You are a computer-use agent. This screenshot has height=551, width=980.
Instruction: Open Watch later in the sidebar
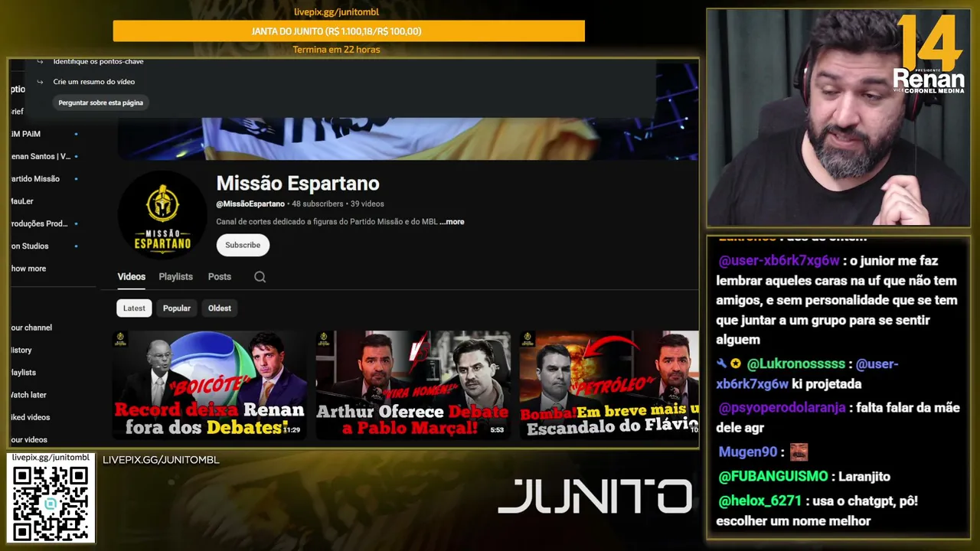[28, 395]
